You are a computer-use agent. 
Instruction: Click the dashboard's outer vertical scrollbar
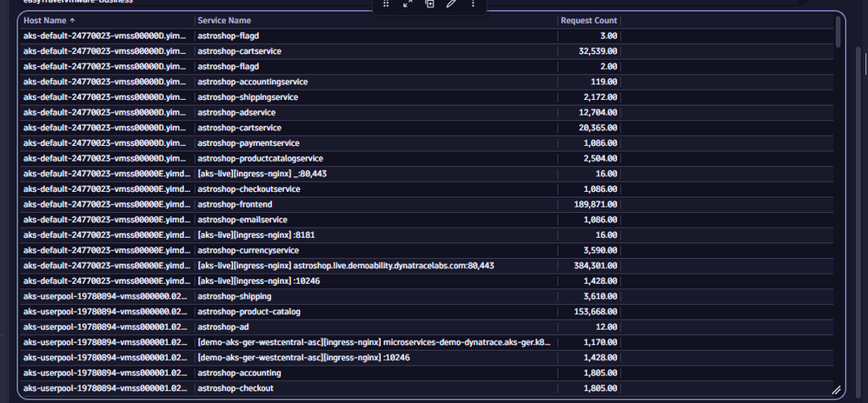coord(858,221)
